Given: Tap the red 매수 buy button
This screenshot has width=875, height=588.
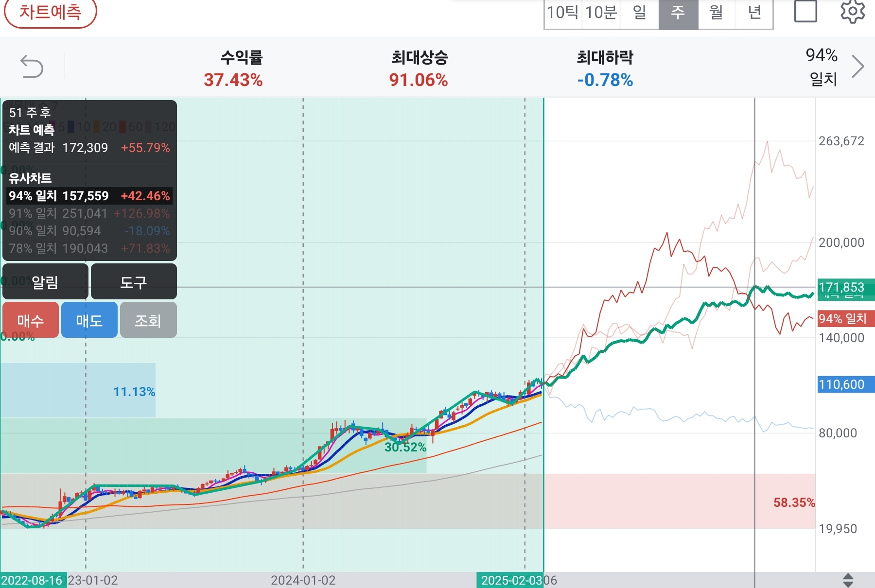Looking at the screenshot, I should (x=31, y=320).
